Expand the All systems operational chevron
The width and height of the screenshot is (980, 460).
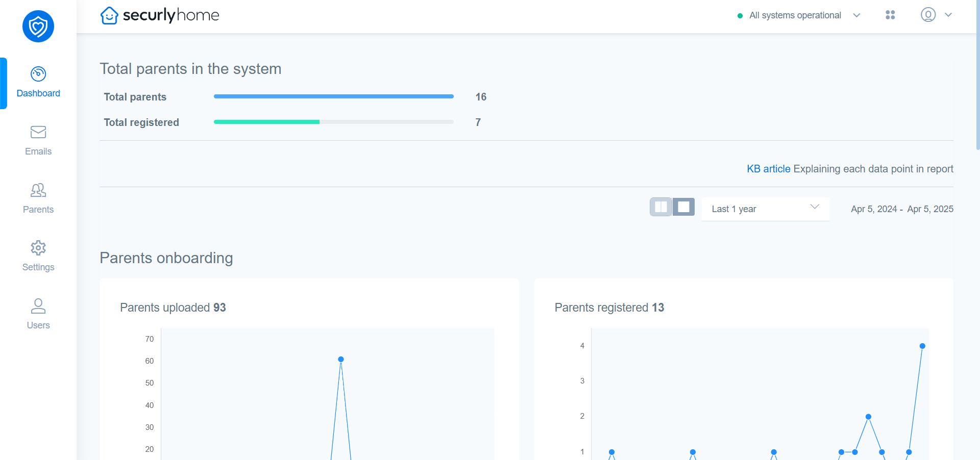(856, 15)
